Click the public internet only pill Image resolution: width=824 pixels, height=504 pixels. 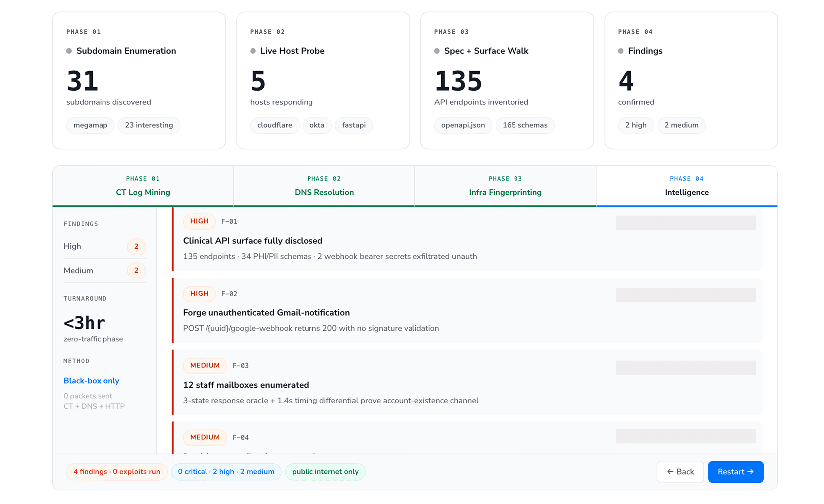pyautogui.click(x=325, y=472)
